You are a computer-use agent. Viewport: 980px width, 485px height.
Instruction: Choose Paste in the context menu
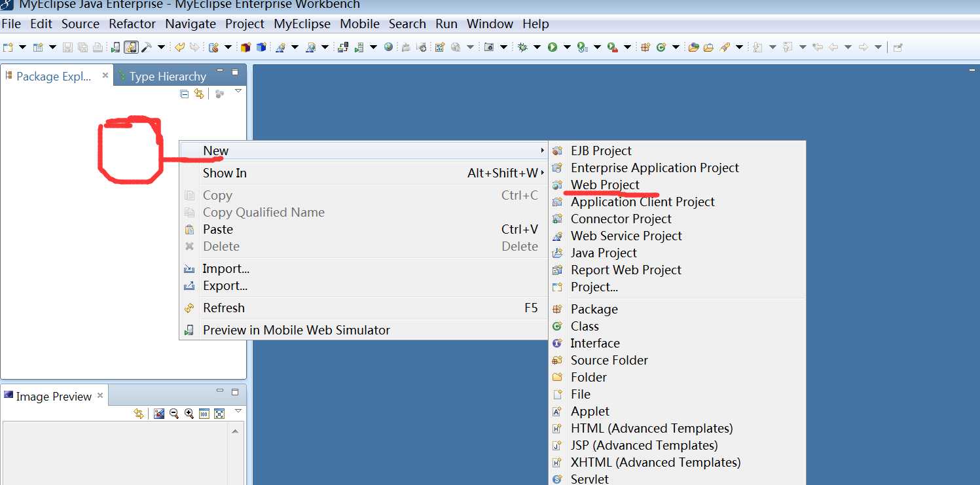click(218, 230)
